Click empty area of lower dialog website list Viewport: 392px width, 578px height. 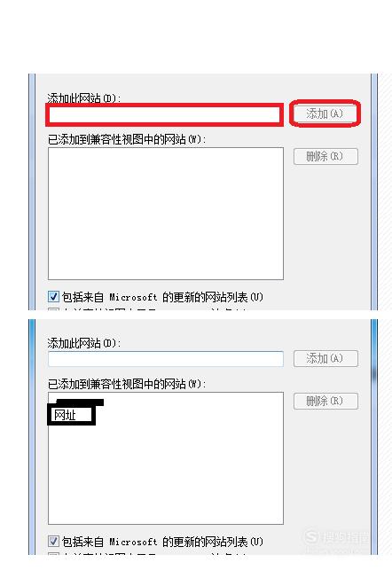pos(166,475)
